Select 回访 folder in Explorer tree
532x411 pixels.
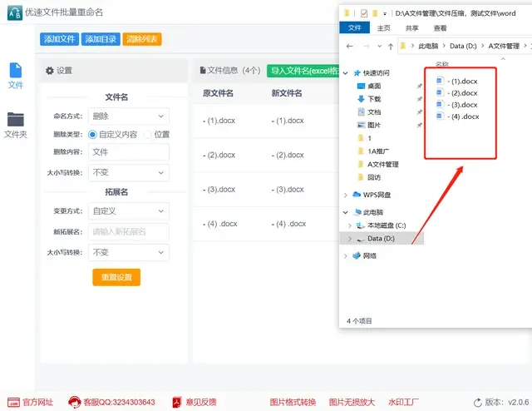tap(373, 177)
